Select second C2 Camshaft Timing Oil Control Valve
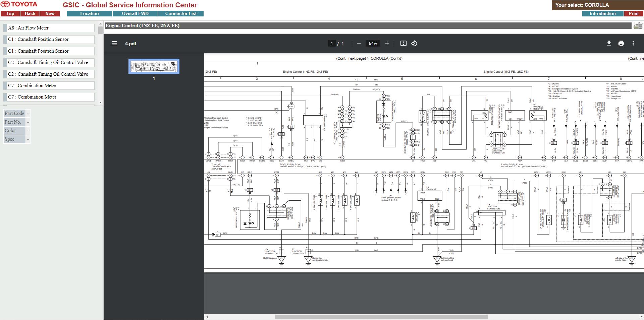The image size is (644, 320). click(x=49, y=74)
